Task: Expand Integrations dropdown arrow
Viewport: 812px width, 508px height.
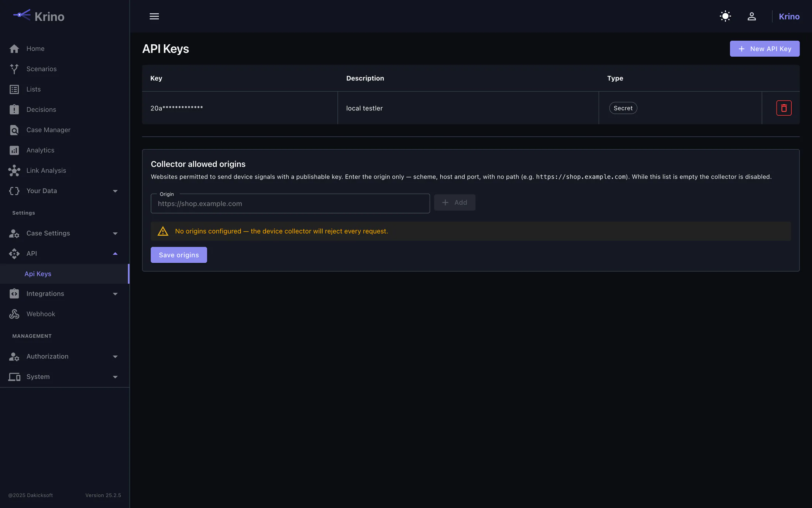Action: 115,294
